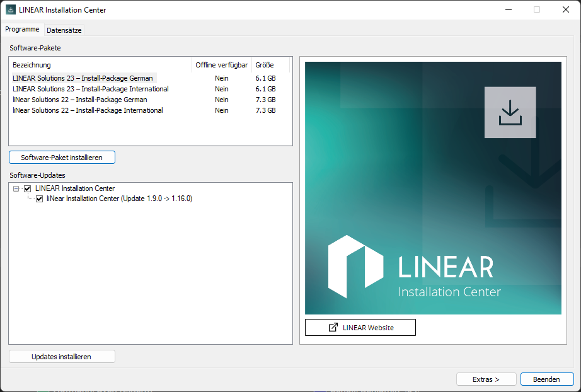Click Nein value for Solutions 23 International
Viewport: 581px width, 392px height.
point(222,89)
